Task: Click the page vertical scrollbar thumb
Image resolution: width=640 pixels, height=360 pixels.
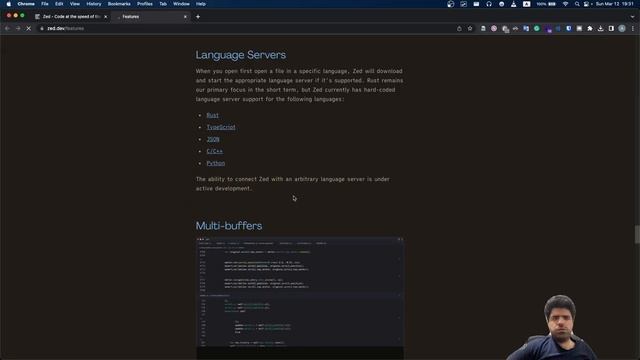Action: pyautogui.click(x=637, y=235)
